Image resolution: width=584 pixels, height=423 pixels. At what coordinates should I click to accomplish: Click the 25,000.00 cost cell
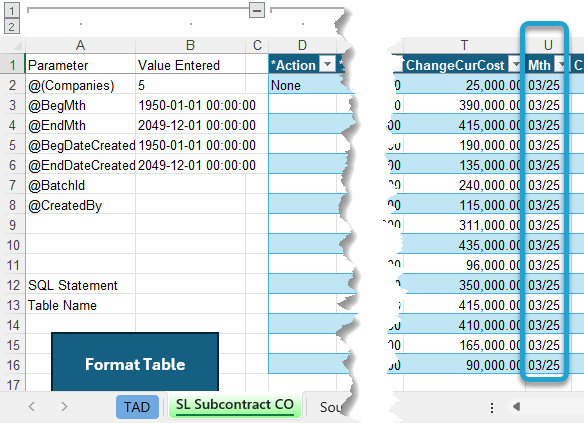464,85
